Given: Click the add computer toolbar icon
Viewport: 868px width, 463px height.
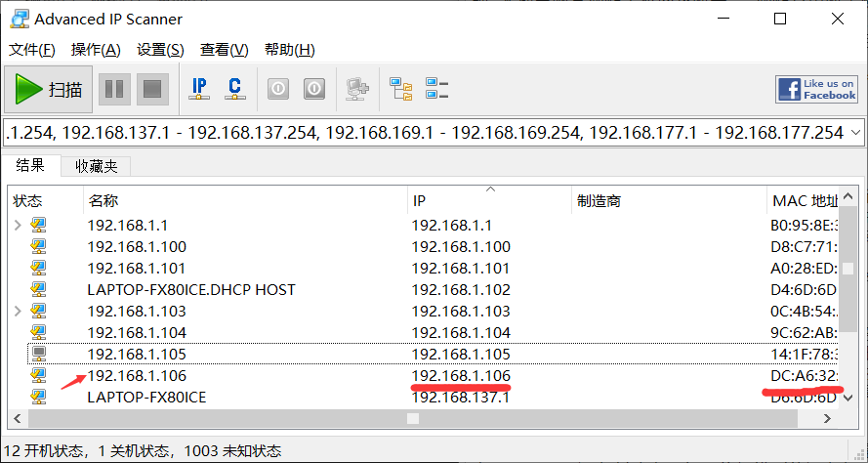Looking at the screenshot, I should pyautogui.click(x=357, y=89).
